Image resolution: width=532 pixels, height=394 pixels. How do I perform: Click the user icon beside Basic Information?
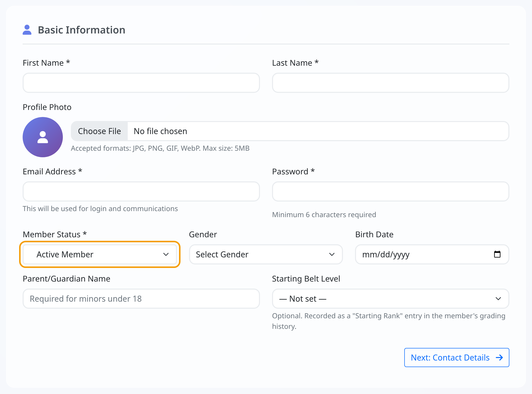pos(27,30)
